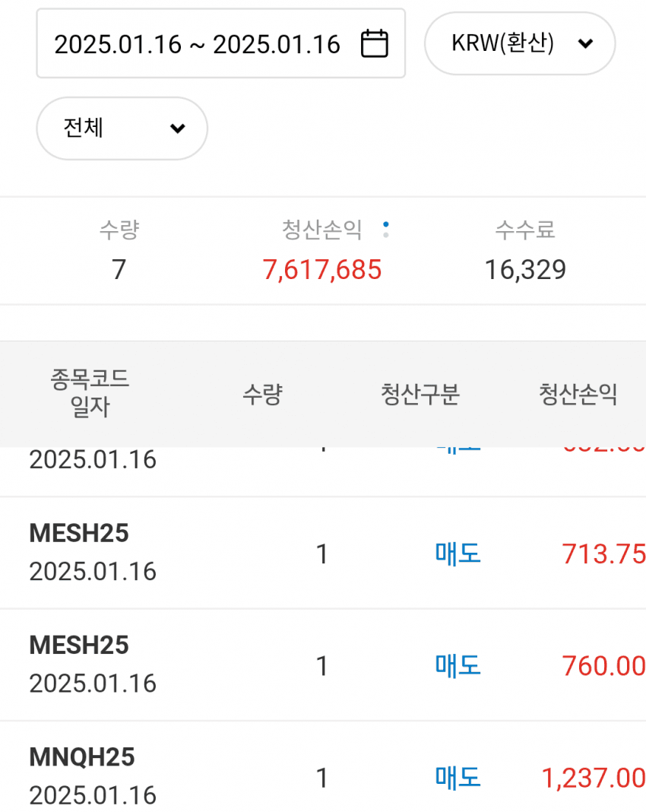Select the 수량 column header in table

coord(262,394)
